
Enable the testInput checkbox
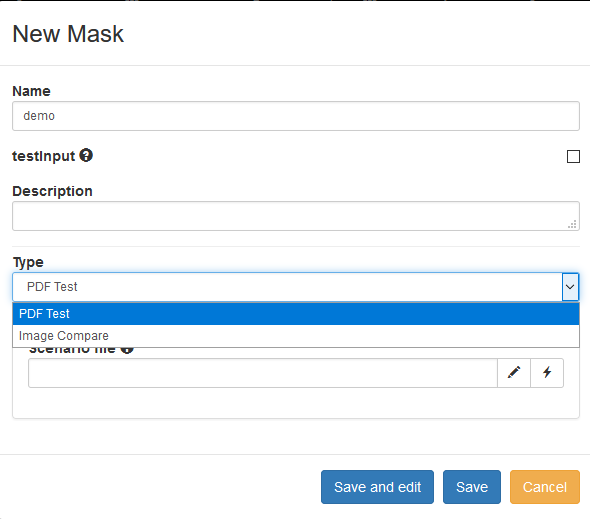[573, 157]
